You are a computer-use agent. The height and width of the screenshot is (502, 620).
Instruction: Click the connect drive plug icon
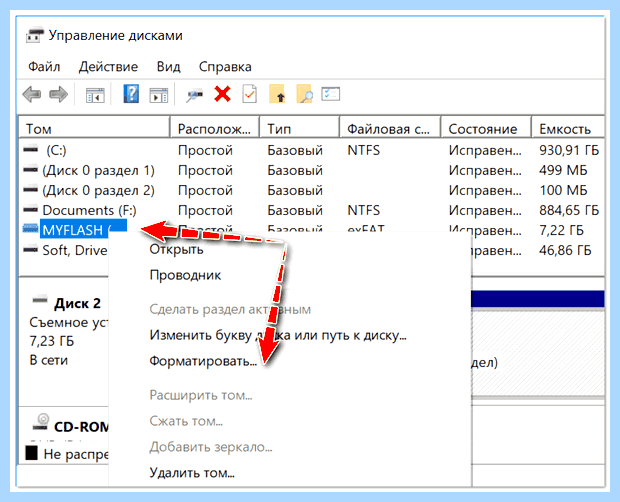195,95
